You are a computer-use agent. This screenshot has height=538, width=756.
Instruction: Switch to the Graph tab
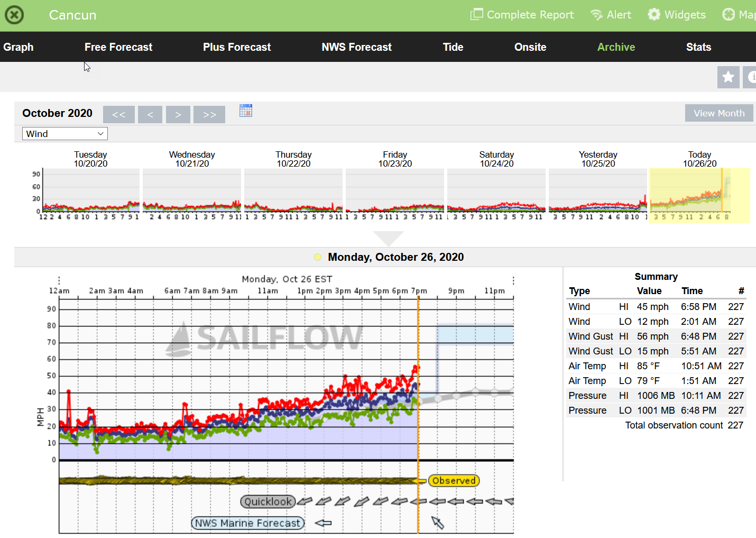tap(19, 47)
